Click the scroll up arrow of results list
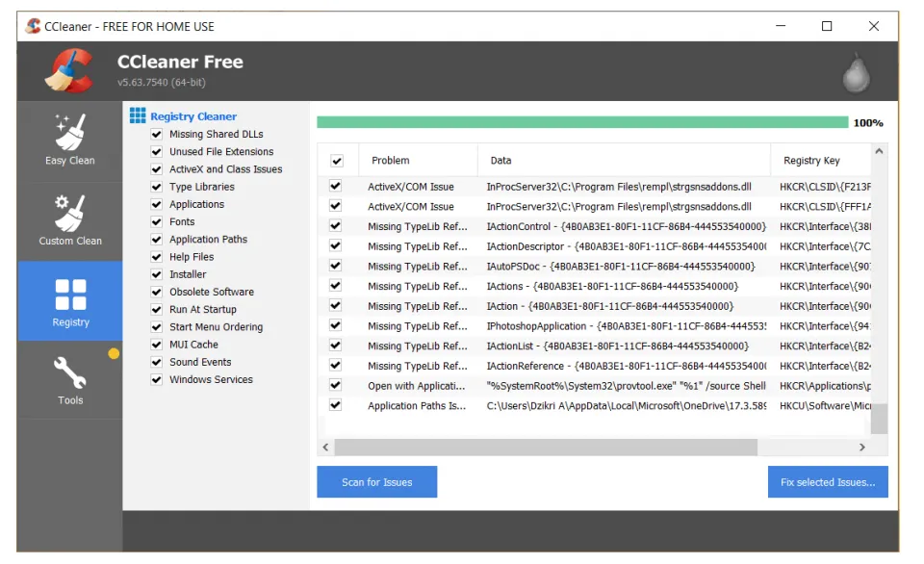924x564 pixels. [879, 151]
